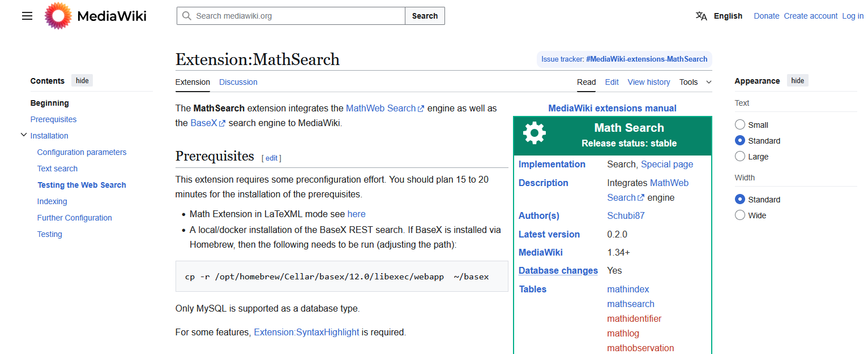This screenshot has height=354, width=868.
Task: Click the language translate icon
Action: (701, 16)
